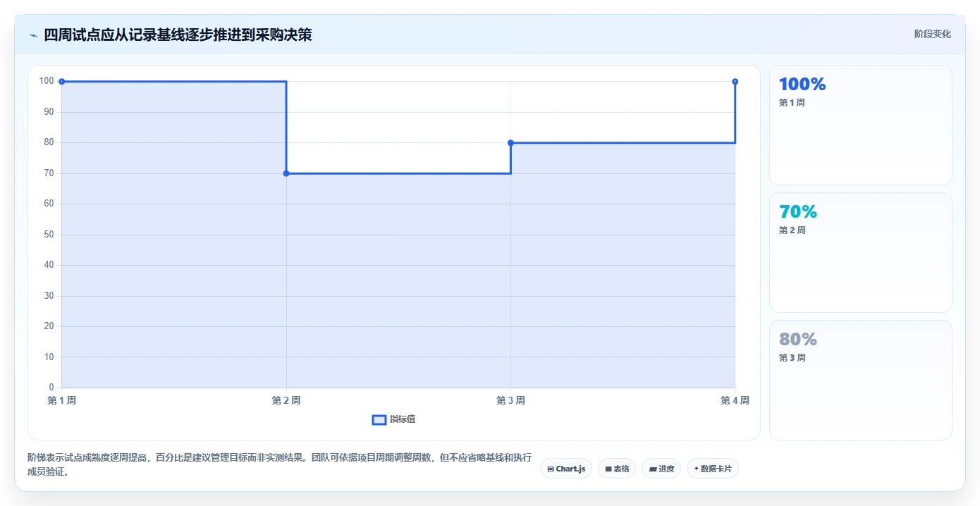Click the 70 data point at 第 2 周
The image size is (980, 506).
[286, 173]
